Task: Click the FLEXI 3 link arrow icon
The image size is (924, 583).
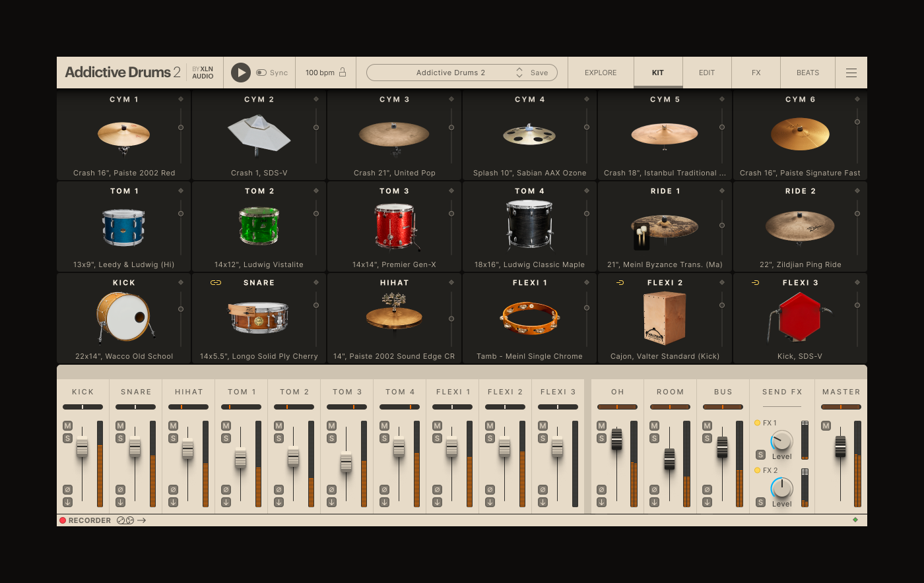Action: point(755,282)
